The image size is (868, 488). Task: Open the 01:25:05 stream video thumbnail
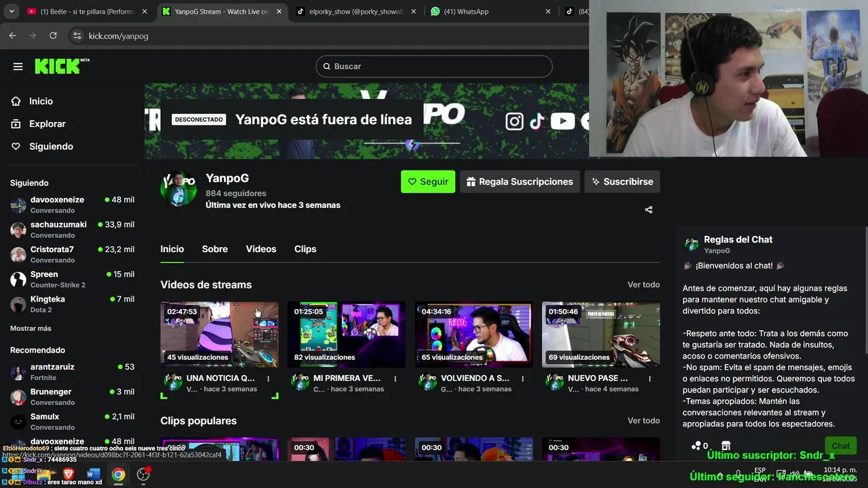pyautogui.click(x=347, y=334)
